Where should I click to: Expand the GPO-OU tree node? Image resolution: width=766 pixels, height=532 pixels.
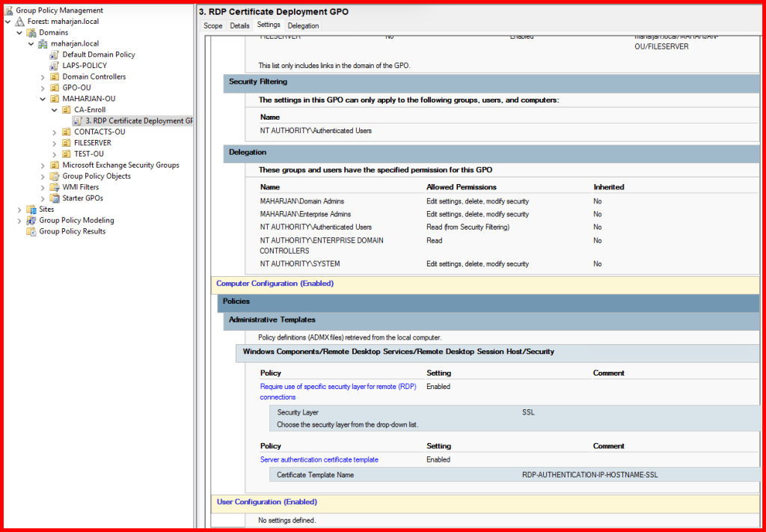(43, 88)
